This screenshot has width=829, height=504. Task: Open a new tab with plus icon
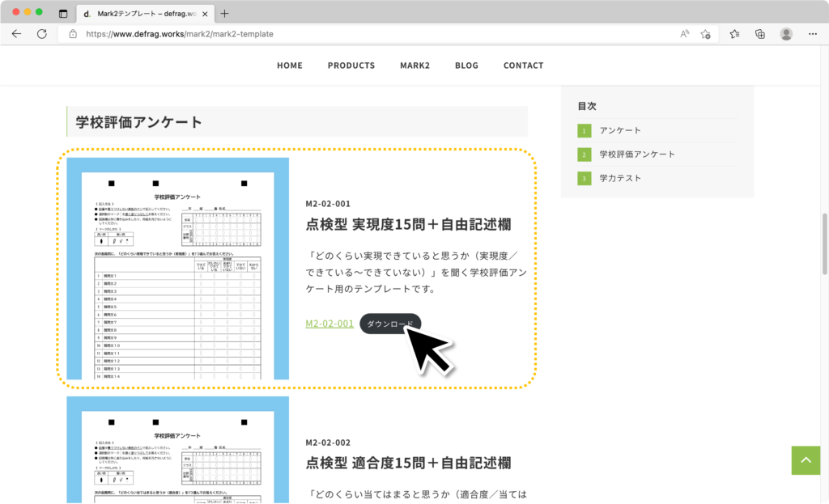coord(225,14)
